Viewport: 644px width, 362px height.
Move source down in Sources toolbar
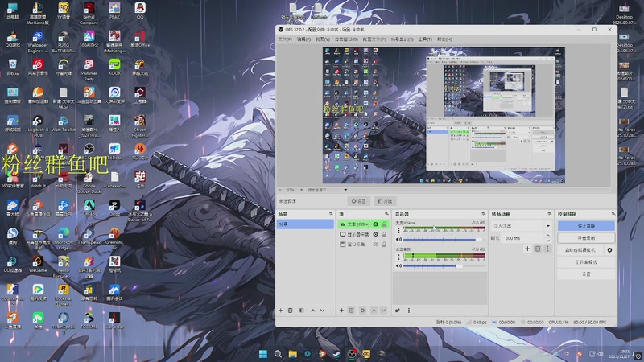point(383,311)
